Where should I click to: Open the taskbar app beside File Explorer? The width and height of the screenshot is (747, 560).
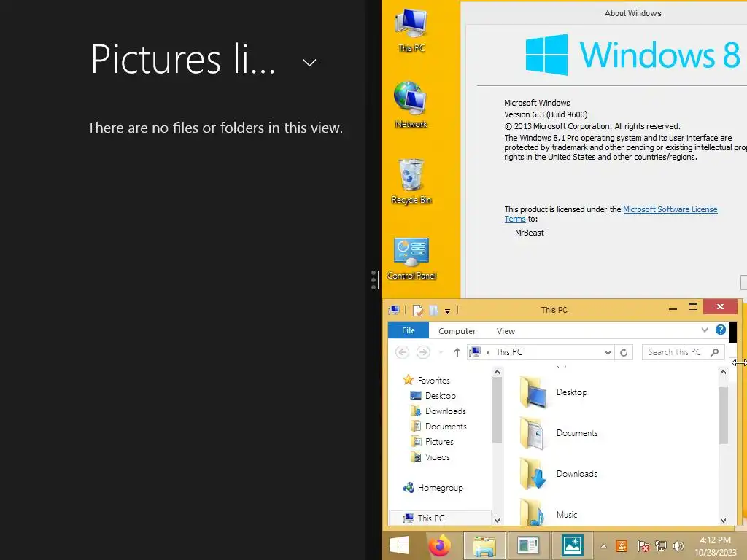pyautogui.click(x=528, y=545)
